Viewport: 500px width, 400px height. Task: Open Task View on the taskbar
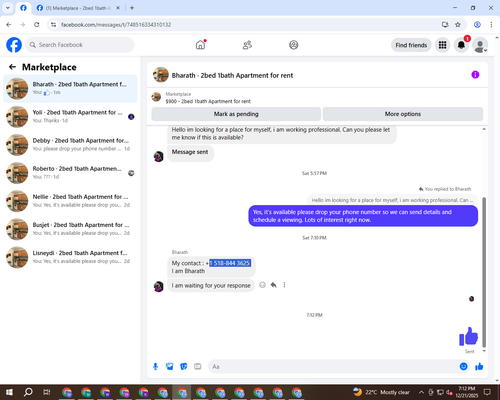coord(47,392)
